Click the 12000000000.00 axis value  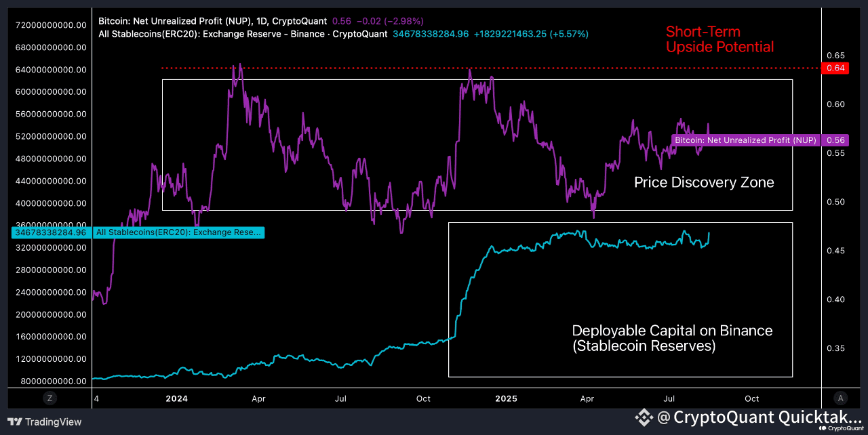(50, 359)
